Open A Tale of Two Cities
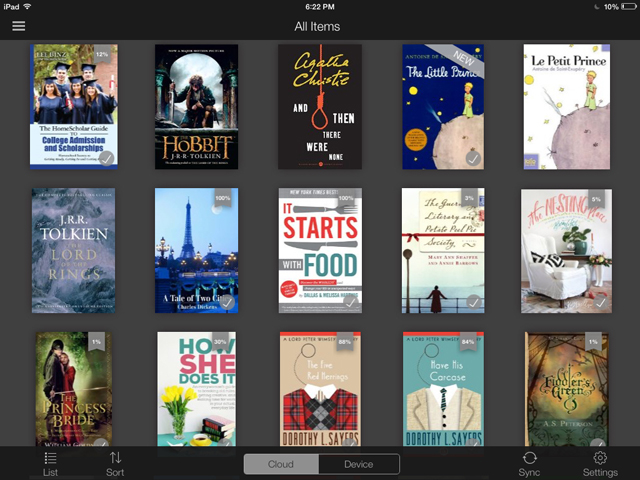The image size is (640, 480). [196, 251]
